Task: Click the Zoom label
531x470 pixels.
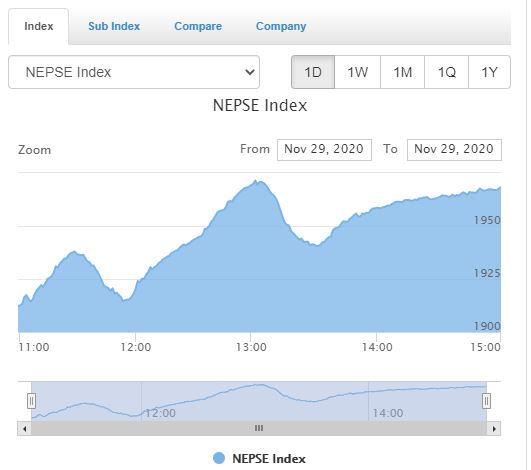Action: coord(35,150)
